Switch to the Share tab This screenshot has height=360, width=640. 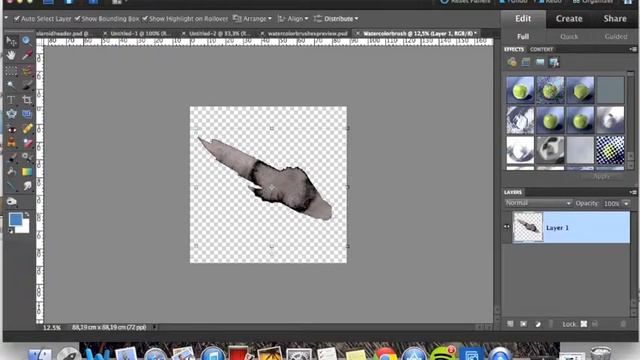(x=615, y=19)
